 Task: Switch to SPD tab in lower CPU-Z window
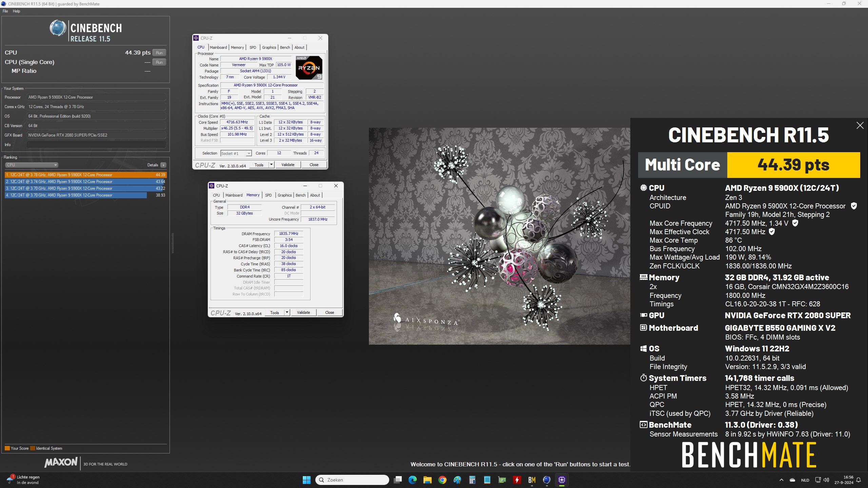coord(269,195)
